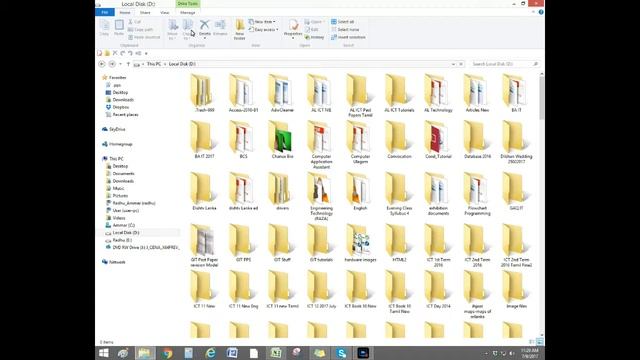Click the Drive Tools contextual tab header
This screenshot has width=640, height=360.
[x=188, y=4]
